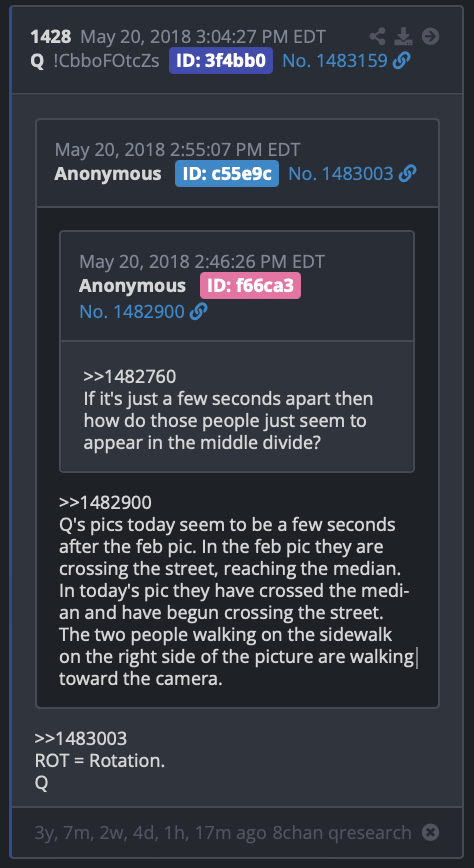Open the No. 1483159 post link

[334, 61]
